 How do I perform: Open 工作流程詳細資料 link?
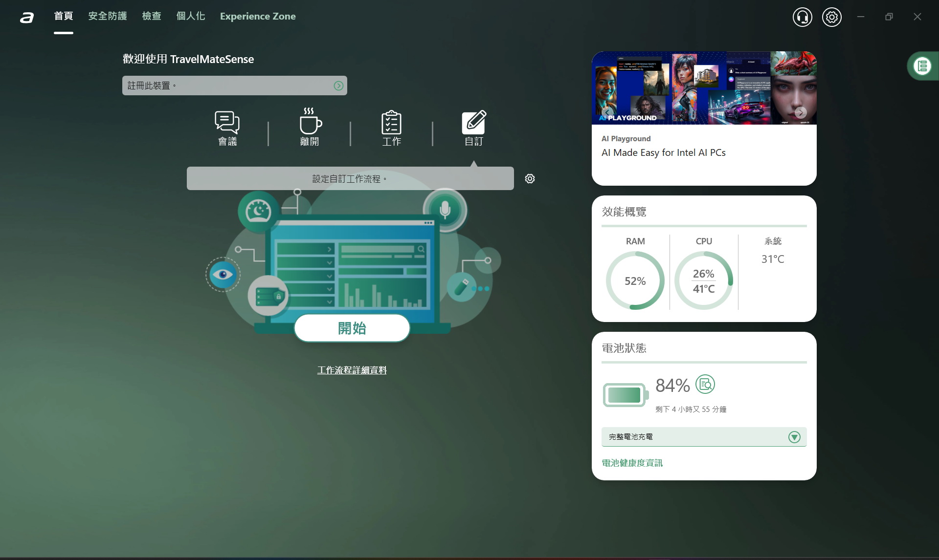coord(352,370)
